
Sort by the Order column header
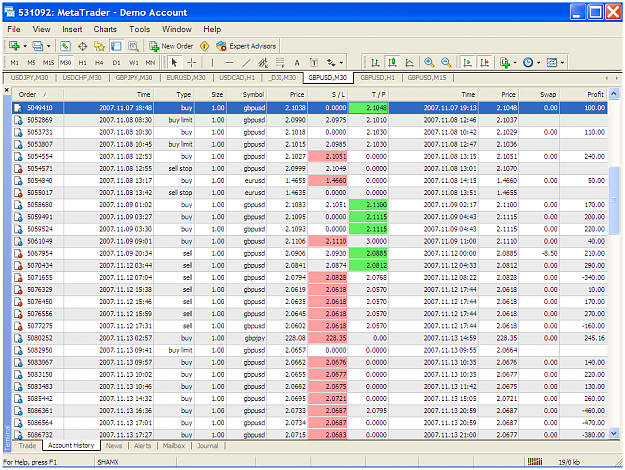(37, 94)
